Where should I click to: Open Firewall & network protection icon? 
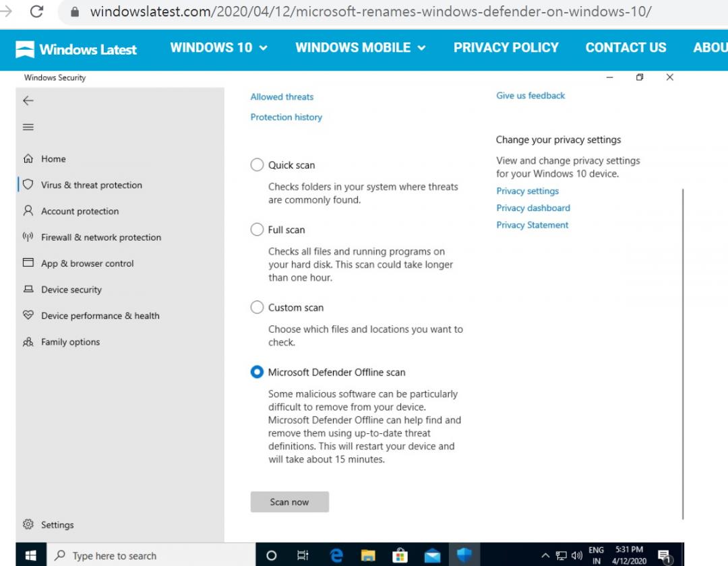28,237
